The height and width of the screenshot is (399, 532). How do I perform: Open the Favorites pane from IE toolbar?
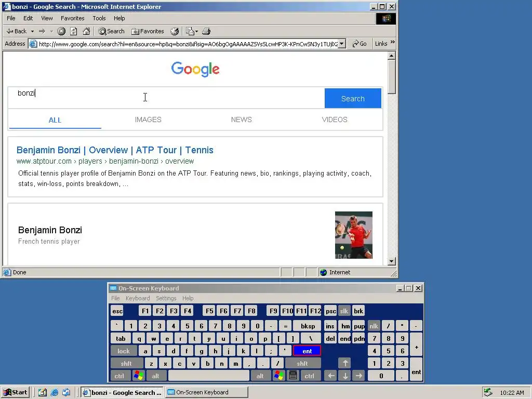click(x=148, y=31)
